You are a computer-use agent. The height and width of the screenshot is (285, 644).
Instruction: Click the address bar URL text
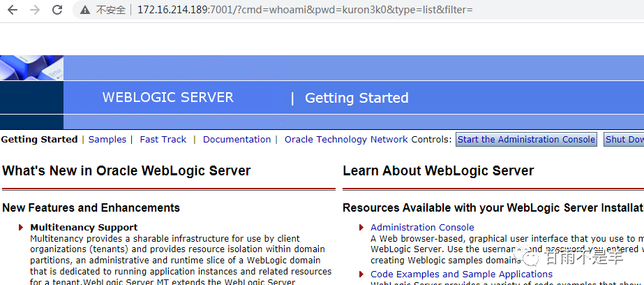point(305,10)
